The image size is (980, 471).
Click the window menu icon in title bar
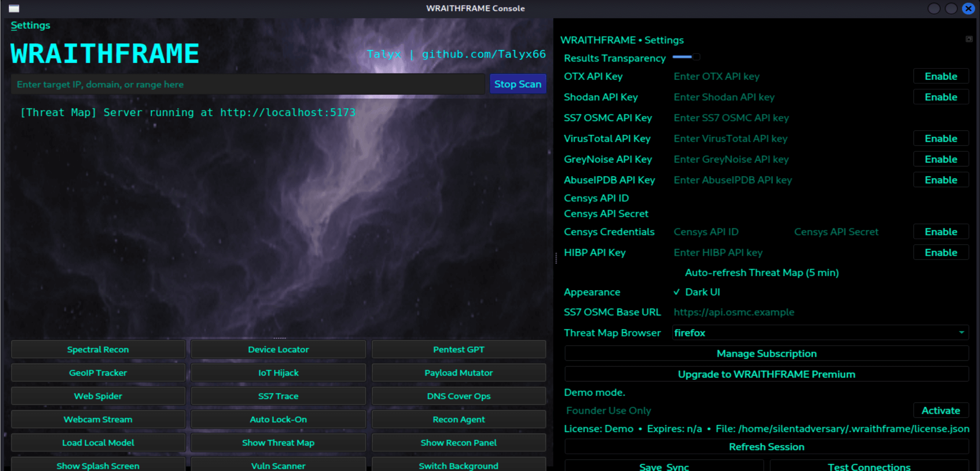pos(14,8)
